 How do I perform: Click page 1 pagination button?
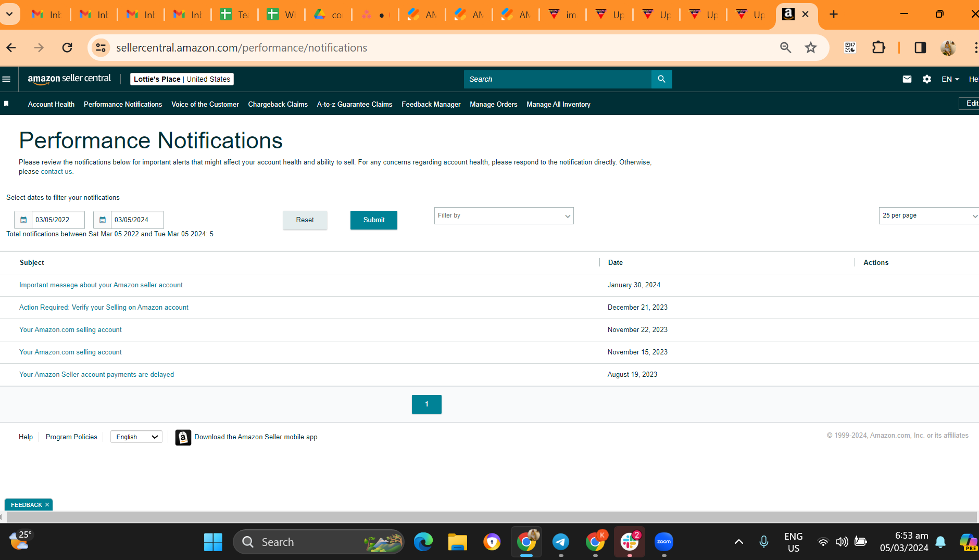pyautogui.click(x=426, y=404)
